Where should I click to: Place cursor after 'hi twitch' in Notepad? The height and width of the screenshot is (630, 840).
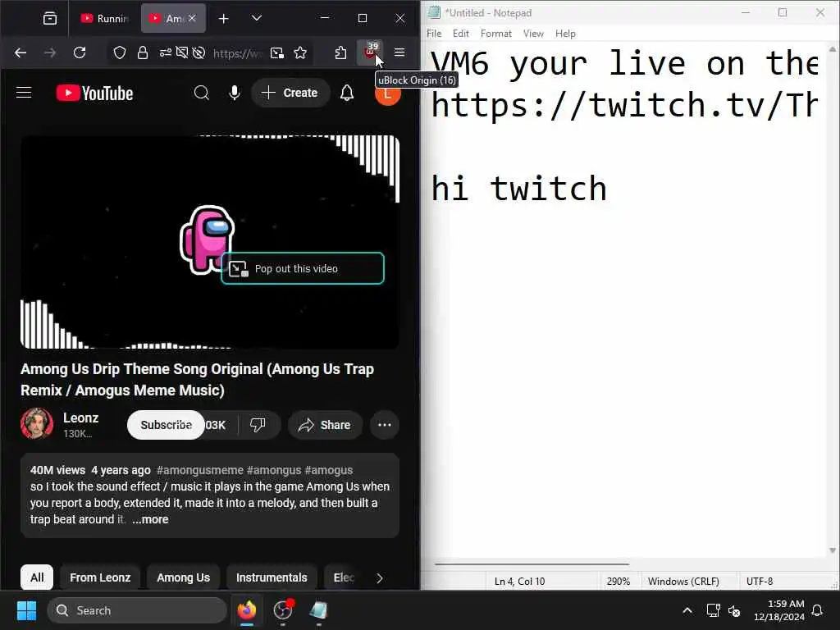pos(609,189)
